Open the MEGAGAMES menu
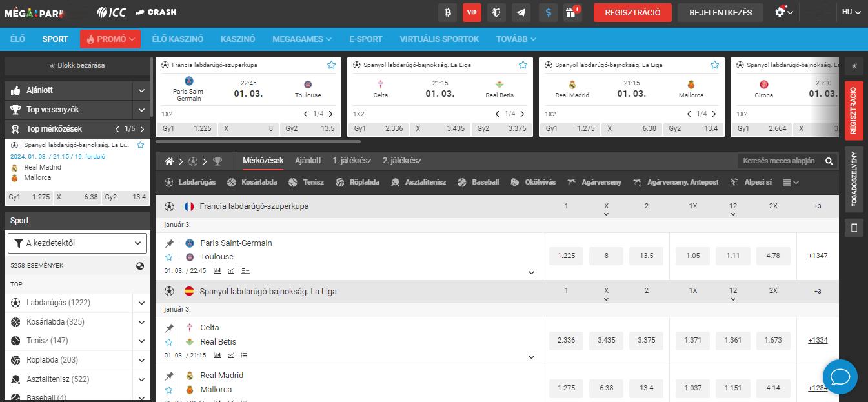The width and height of the screenshot is (868, 402). (x=302, y=39)
